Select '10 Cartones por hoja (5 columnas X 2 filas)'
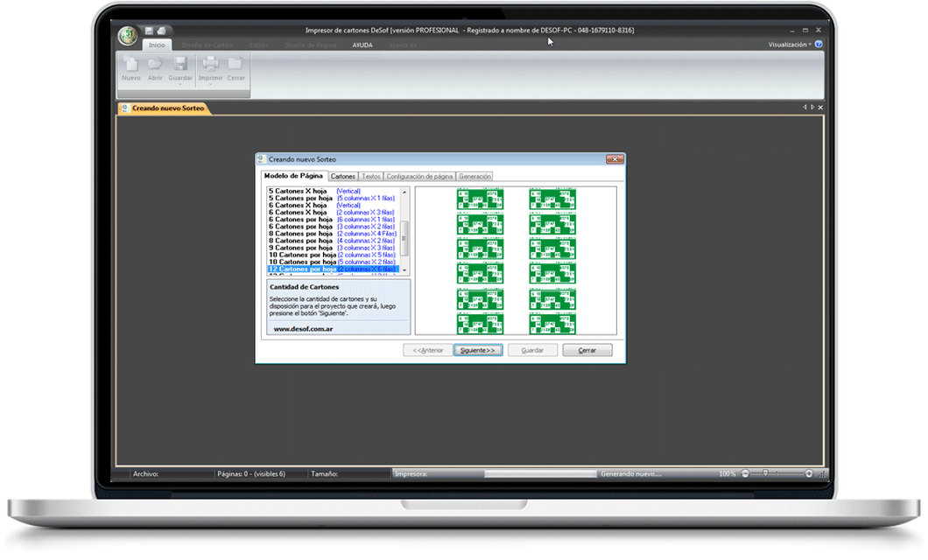 coord(333,262)
